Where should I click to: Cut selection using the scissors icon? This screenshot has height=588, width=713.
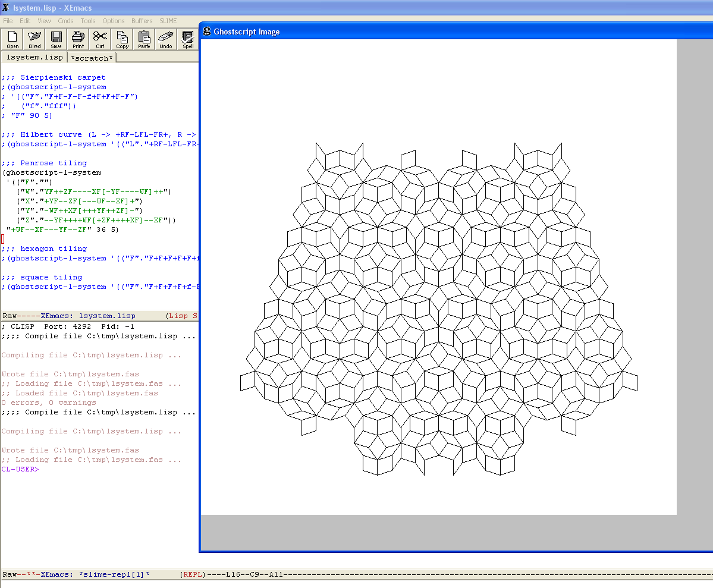(100, 39)
